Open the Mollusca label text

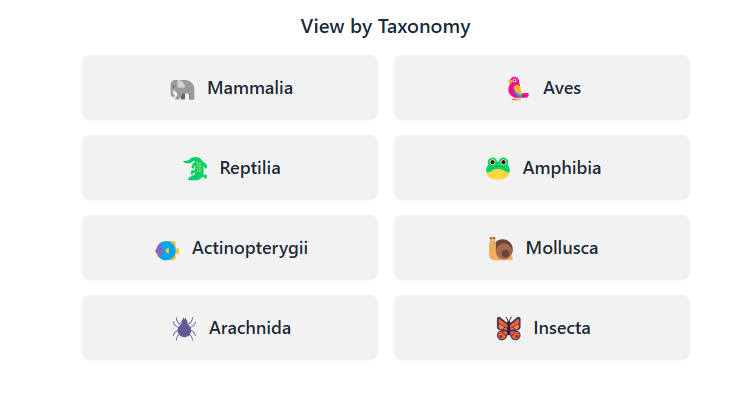click(562, 248)
